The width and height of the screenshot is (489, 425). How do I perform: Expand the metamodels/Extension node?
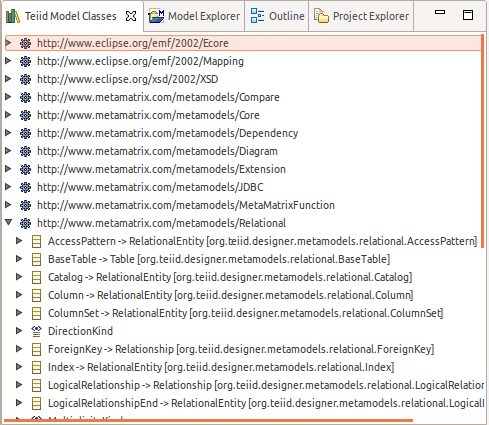point(9,169)
